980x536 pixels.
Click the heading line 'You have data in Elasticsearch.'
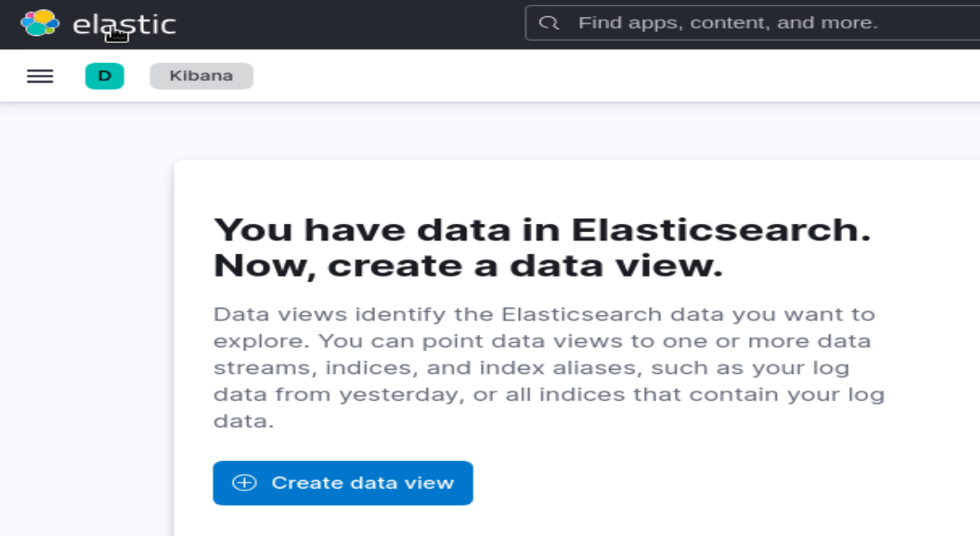542,229
